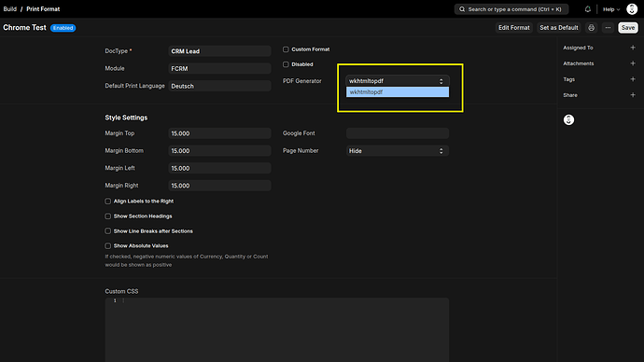Enable Show Section Headings

pyautogui.click(x=108, y=216)
